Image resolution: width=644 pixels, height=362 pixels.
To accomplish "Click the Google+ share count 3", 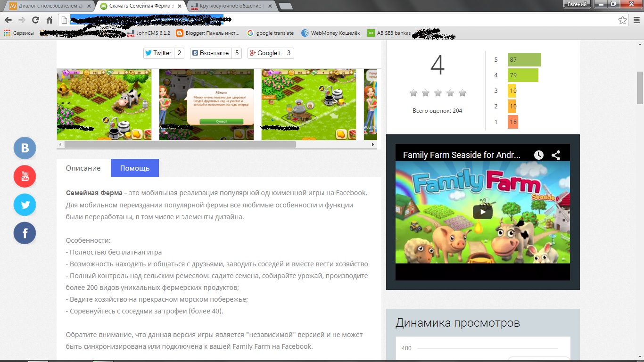I will click(289, 53).
